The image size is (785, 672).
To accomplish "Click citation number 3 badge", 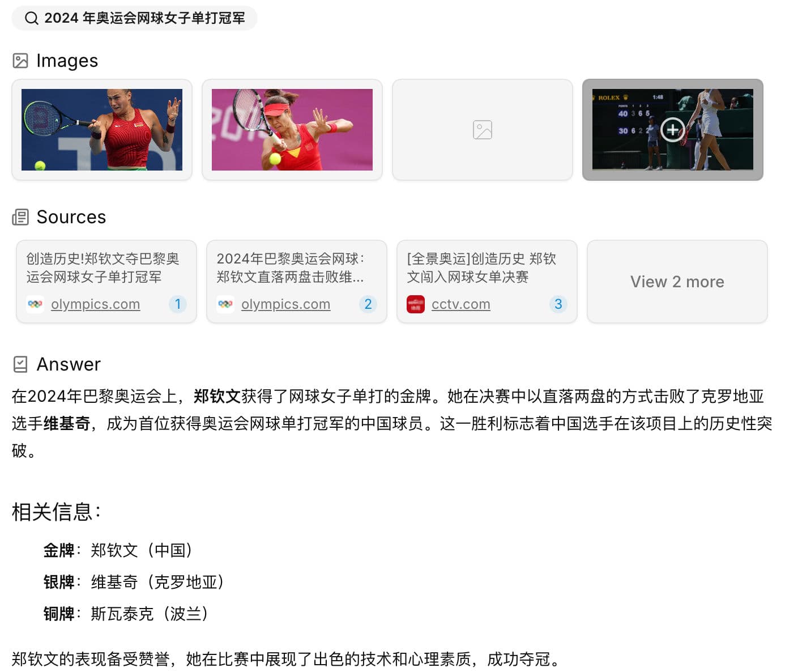I will (558, 304).
